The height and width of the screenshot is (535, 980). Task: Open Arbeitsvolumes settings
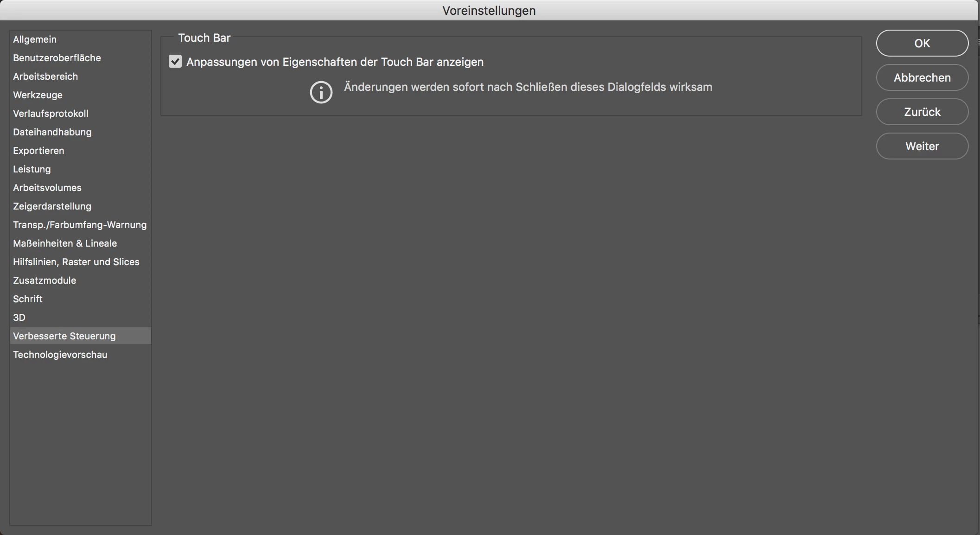(x=47, y=188)
